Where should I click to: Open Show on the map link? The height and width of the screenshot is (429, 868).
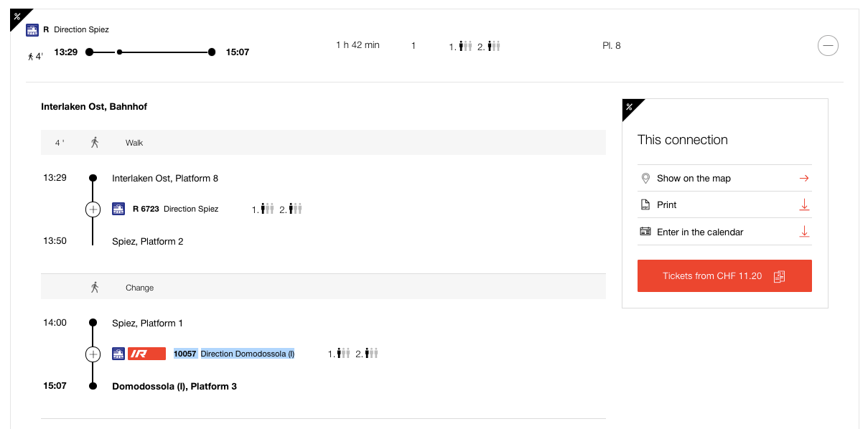click(x=694, y=178)
